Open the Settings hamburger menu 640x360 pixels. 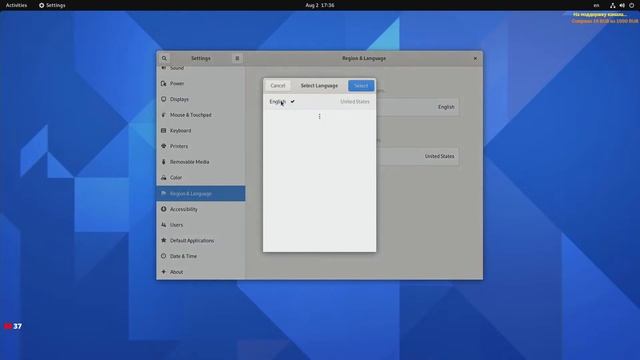tap(237, 58)
